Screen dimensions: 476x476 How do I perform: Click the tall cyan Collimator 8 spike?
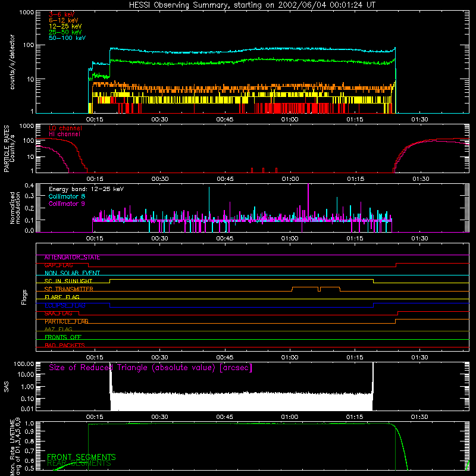pos(209,203)
